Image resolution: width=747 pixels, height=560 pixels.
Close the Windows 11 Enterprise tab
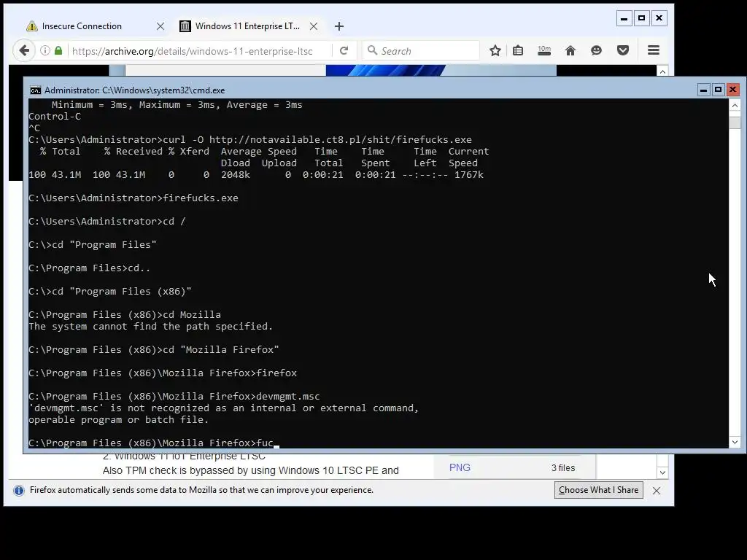click(314, 27)
